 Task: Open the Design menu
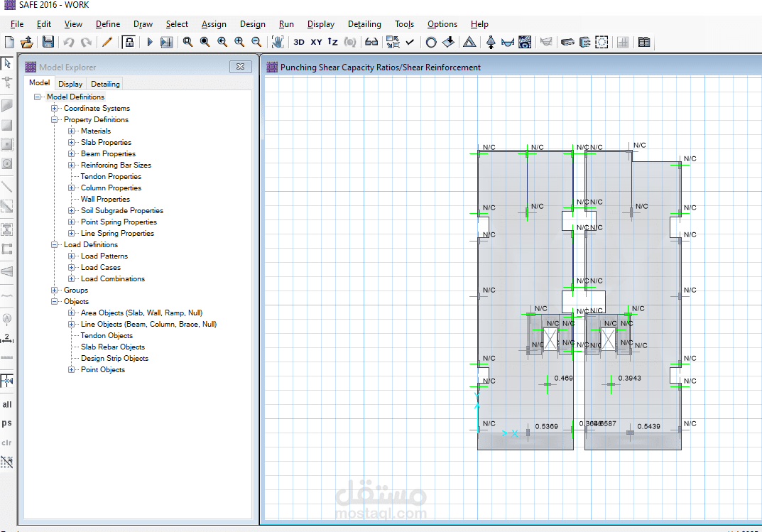[x=252, y=24]
